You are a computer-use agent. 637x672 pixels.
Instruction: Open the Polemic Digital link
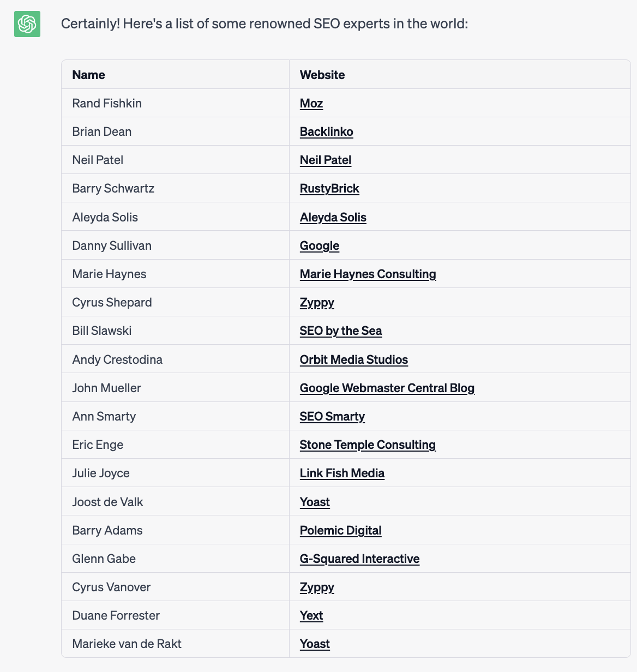(x=340, y=530)
